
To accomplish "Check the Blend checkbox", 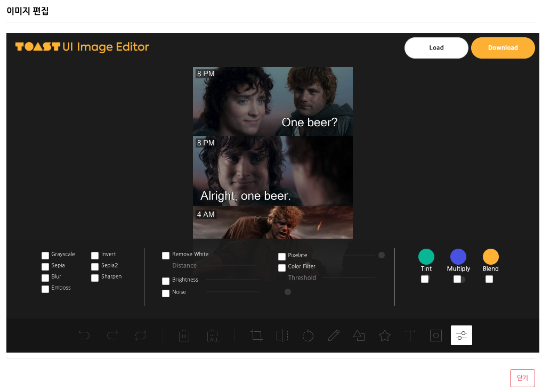I will coord(489,279).
